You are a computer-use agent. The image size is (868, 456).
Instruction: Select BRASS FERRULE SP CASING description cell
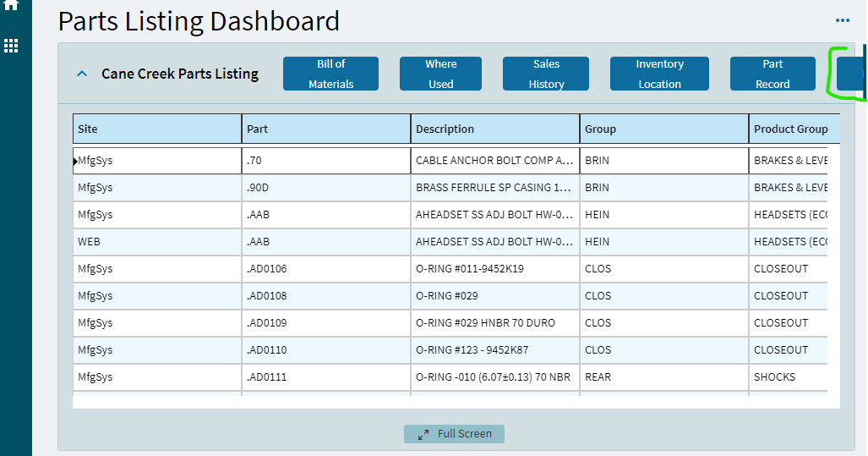click(x=495, y=188)
